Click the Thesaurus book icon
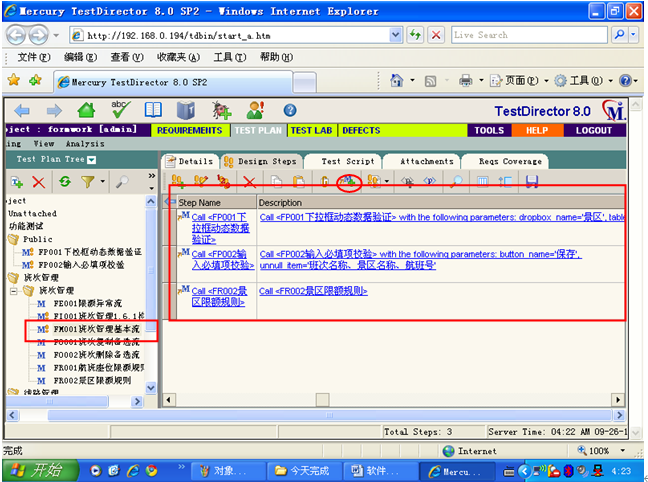Viewport: 648px width, 482px height. click(186, 110)
